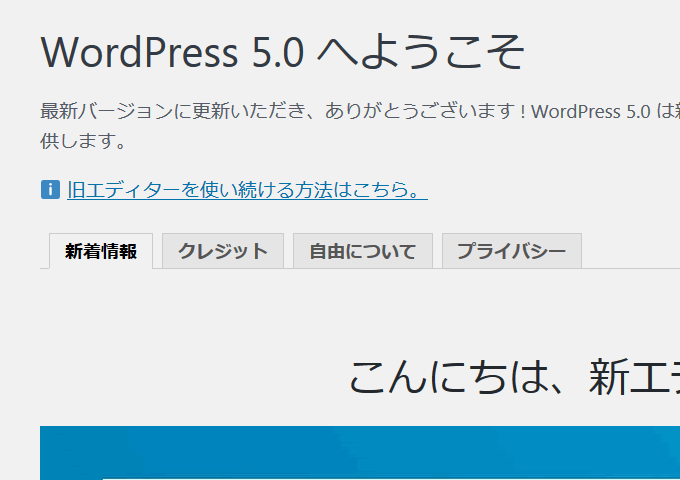
Task: Click the blue info icon beside the classic editor link
Action: tap(50, 189)
